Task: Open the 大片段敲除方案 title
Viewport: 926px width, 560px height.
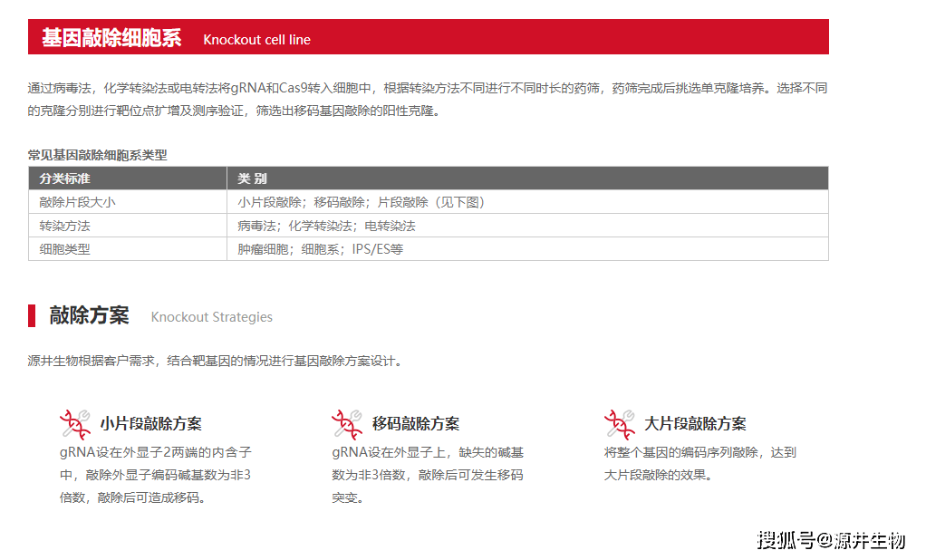Action: tap(695, 423)
